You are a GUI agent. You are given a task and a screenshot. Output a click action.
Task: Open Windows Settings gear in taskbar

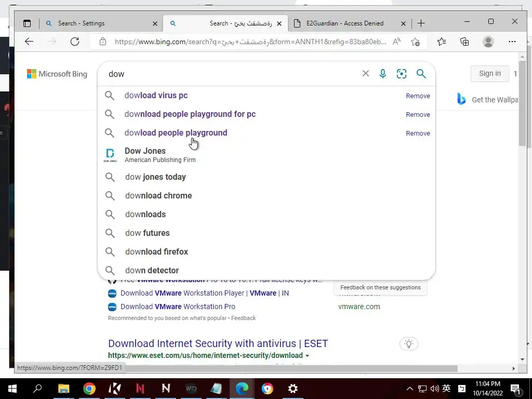click(293, 389)
